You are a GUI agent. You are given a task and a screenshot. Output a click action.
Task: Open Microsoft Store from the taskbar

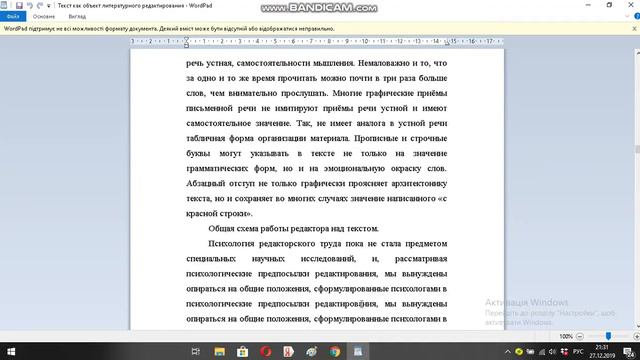click(x=242, y=351)
